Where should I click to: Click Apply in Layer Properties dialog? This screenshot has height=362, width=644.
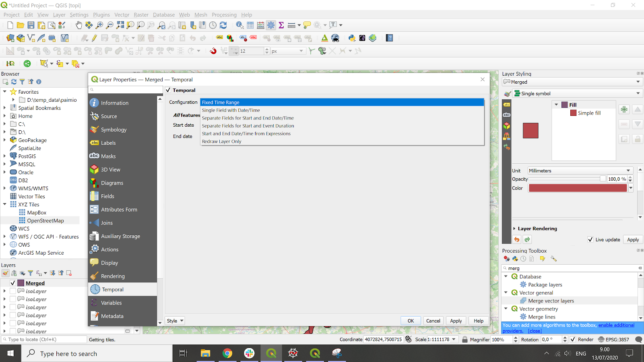(x=456, y=321)
